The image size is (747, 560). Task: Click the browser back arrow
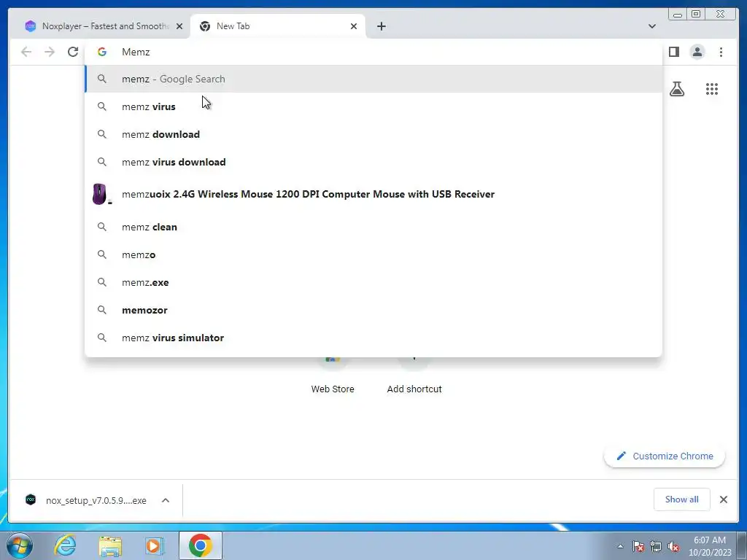26,52
